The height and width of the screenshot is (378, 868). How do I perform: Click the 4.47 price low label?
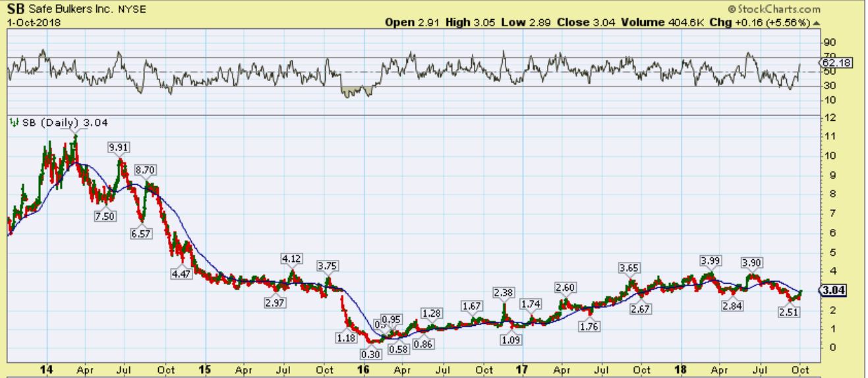pyautogui.click(x=181, y=274)
